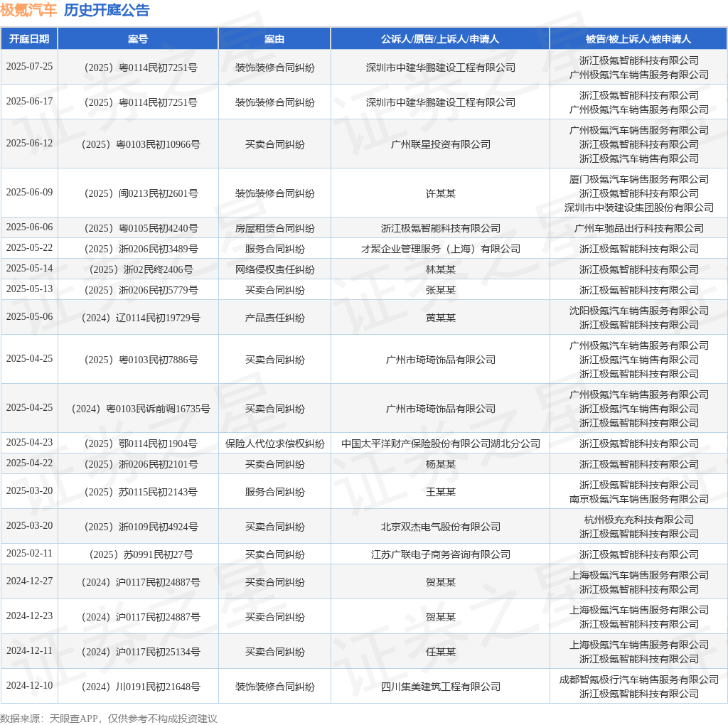Select date cell 2025-06-06
Image resolution: width=728 pixels, height=725 pixels.
point(29,227)
